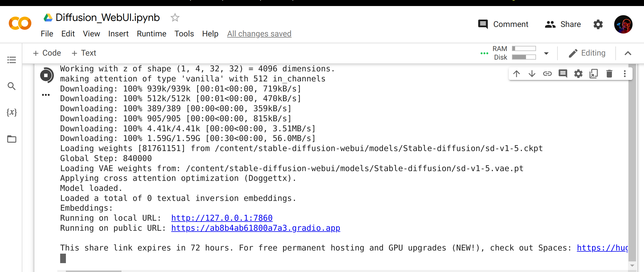Viewport: 644px width, 272px height.
Task: Collapse the header with the chevron
Action: coord(628,53)
